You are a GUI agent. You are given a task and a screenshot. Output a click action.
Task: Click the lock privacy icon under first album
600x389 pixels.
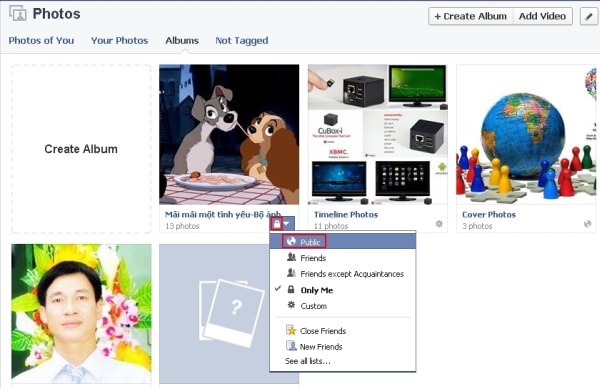(277, 223)
